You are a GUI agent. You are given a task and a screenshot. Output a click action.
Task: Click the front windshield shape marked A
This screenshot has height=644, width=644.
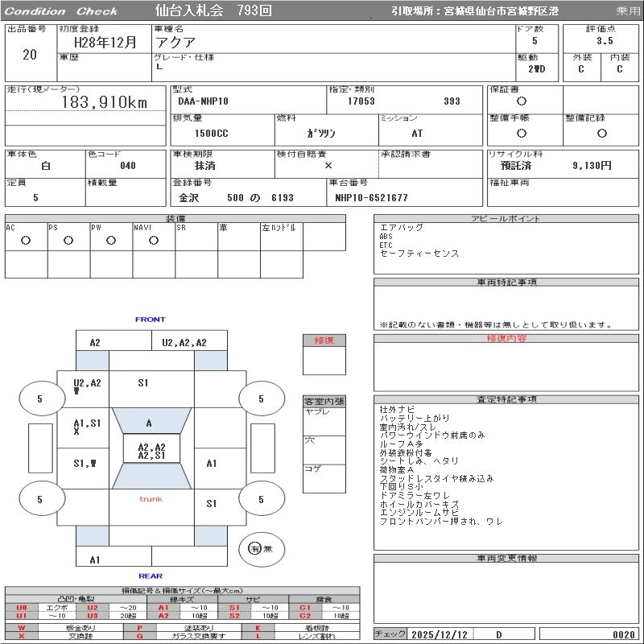(150, 422)
